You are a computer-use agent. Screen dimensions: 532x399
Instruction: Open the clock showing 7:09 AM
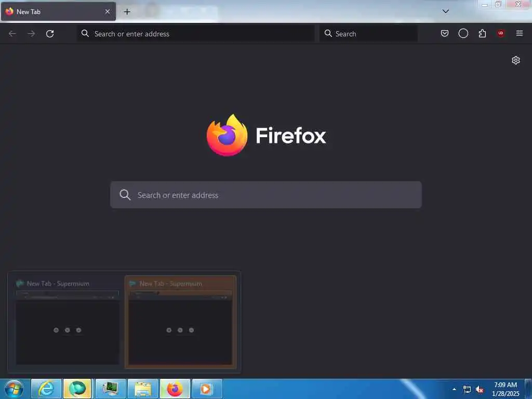(x=506, y=389)
